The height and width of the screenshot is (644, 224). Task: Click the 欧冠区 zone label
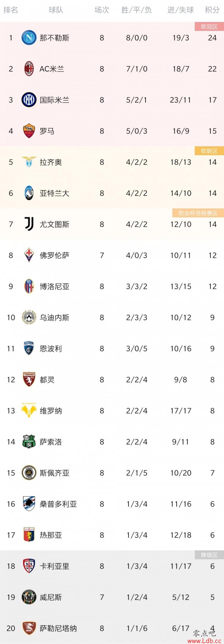pos(209,27)
